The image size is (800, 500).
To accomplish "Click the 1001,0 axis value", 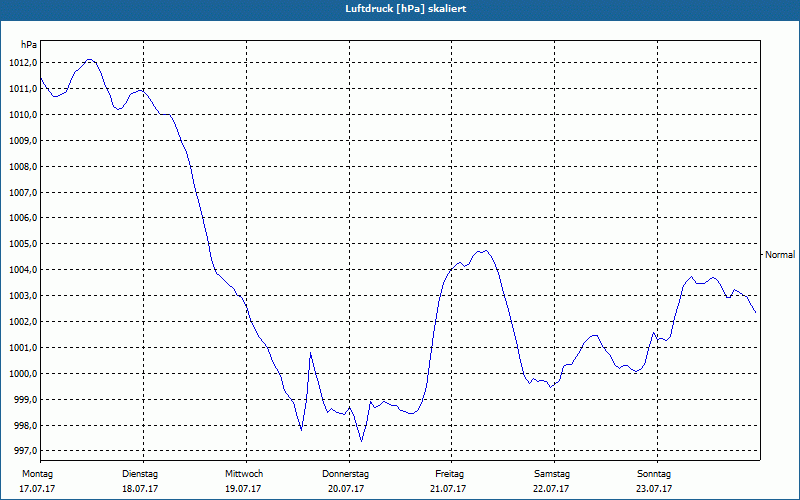I will (x=23, y=348).
